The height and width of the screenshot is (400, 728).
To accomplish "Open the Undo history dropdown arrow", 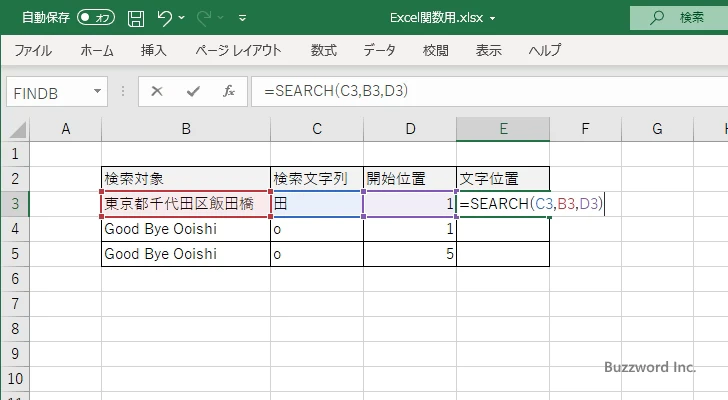I will pyautogui.click(x=182, y=18).
